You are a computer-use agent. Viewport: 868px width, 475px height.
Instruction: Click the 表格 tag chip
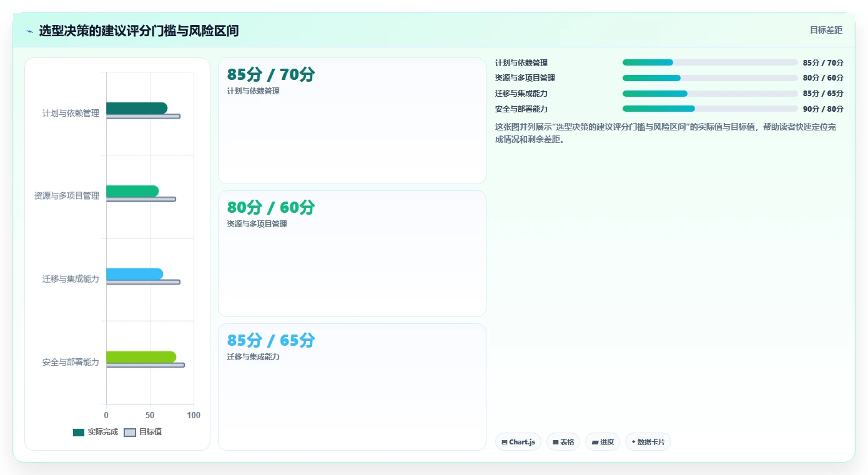tap(563, 442)
